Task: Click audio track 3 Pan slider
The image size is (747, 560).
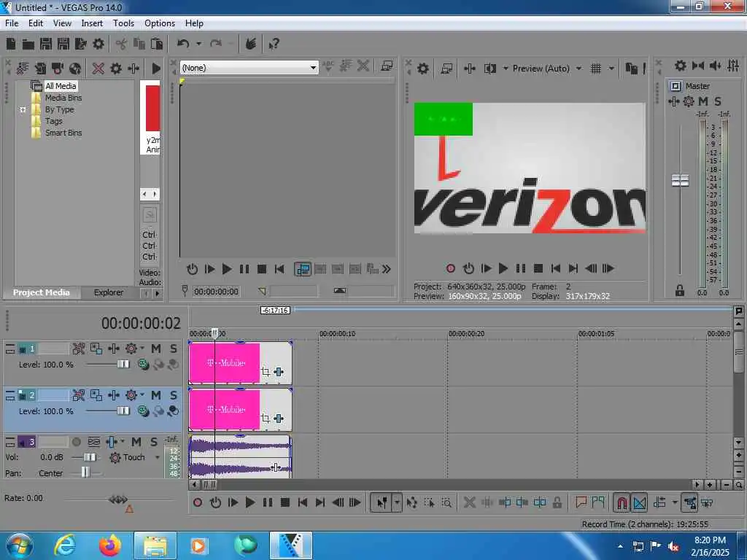Action: pyautogui.click(x=85, y=472)
